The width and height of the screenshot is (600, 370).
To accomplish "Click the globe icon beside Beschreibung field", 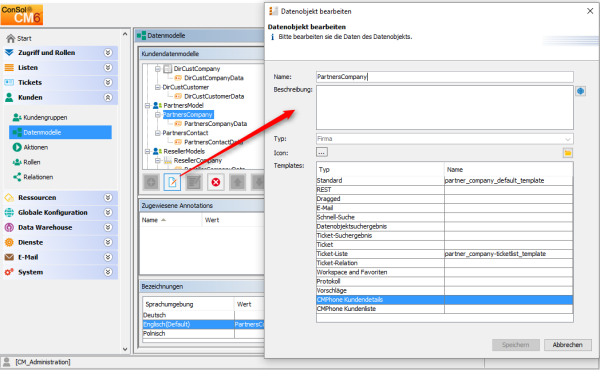I will point(580,91).
